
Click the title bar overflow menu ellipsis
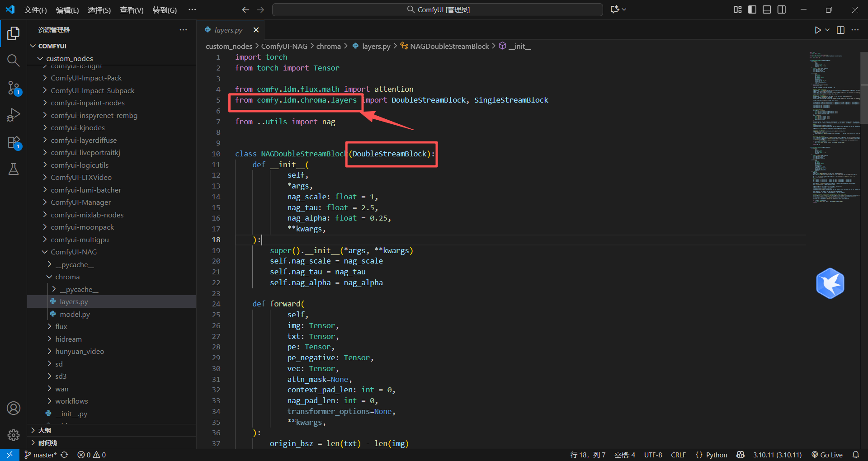click(192, 9)
